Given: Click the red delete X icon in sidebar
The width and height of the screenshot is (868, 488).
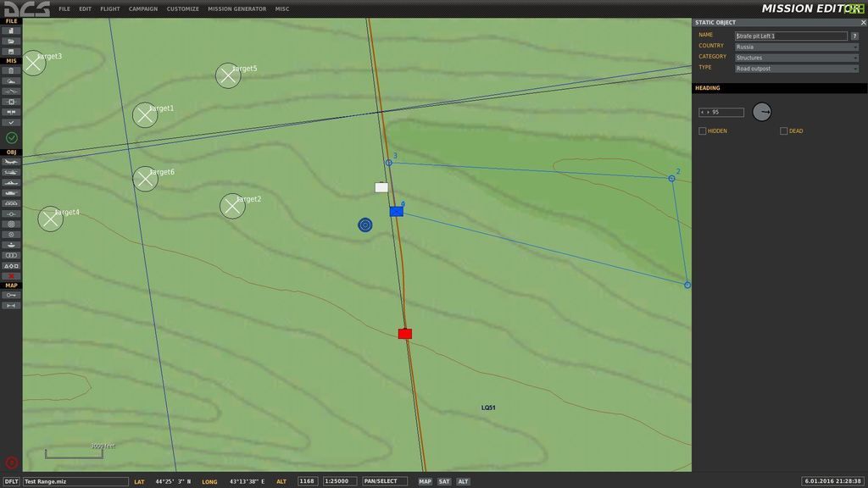Looking at the screenshot, I should point(11,275).
